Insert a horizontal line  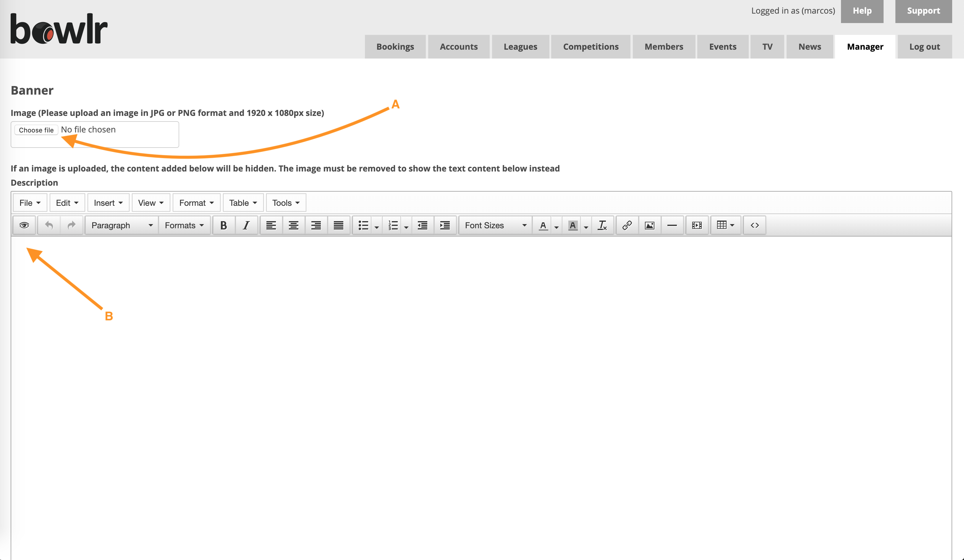(x=672, y=225)
